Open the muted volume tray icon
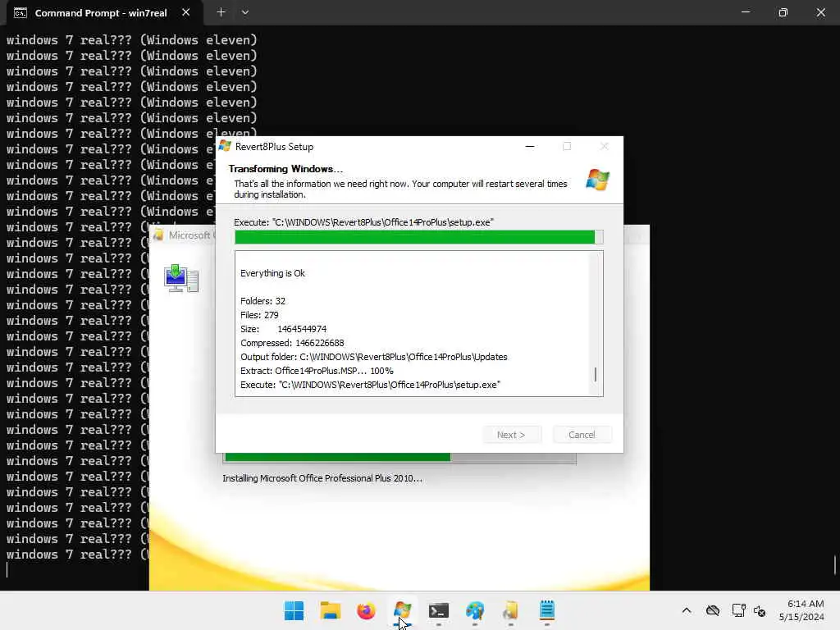The width and height of the screenshot is (840, 630). click(x=760, y=610)
